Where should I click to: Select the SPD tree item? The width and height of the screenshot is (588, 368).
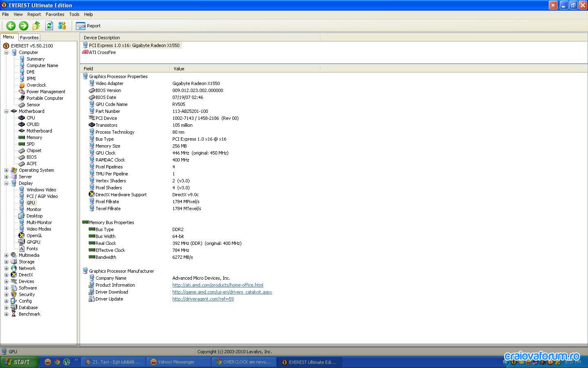tap(31, 144)
